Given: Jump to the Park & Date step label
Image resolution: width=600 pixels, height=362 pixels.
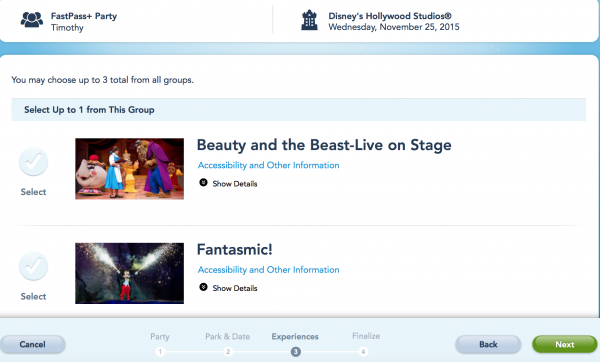Looking at the screenshot, I should tap(227, 336).
